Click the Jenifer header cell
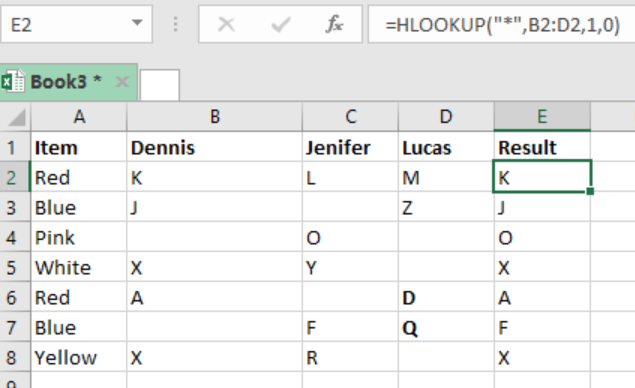This screenshot has height=388, width=635. (350, 147)
